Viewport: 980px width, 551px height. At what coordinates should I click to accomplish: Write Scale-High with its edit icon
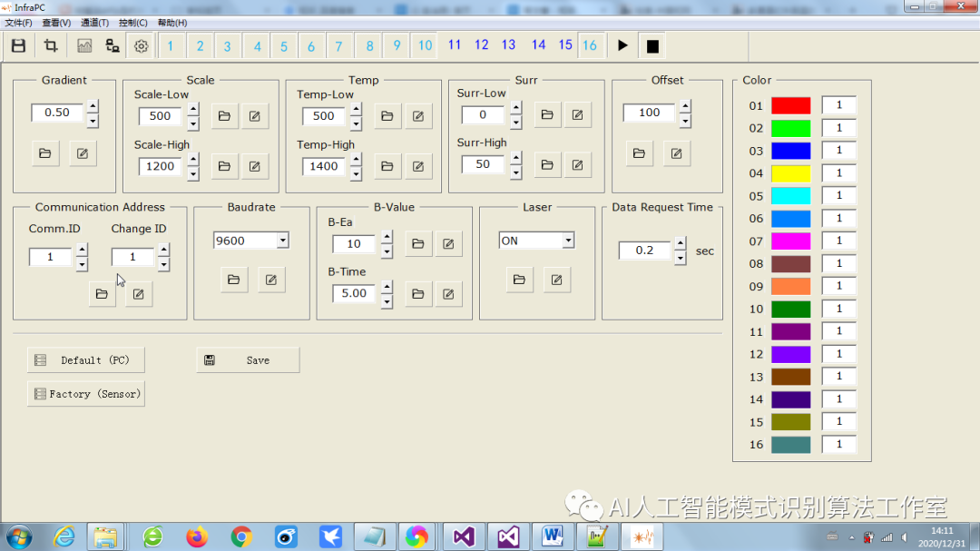pos(254,166)
